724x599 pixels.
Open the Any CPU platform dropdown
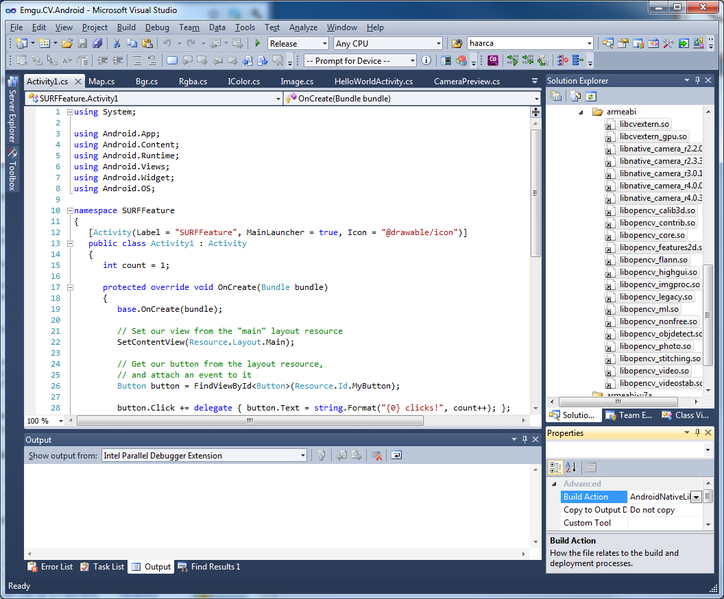pos(438,43)
